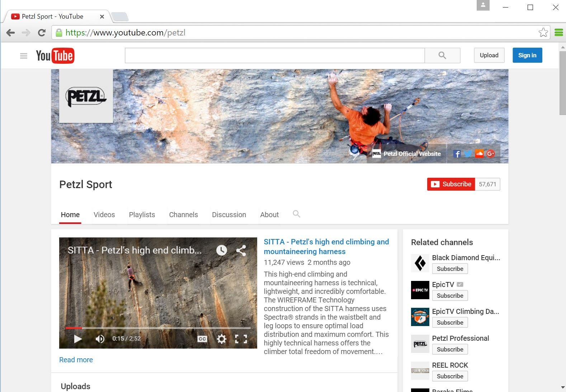Click the Uploads section heading
The image size is (566, 392).
(x=76, y=386)
